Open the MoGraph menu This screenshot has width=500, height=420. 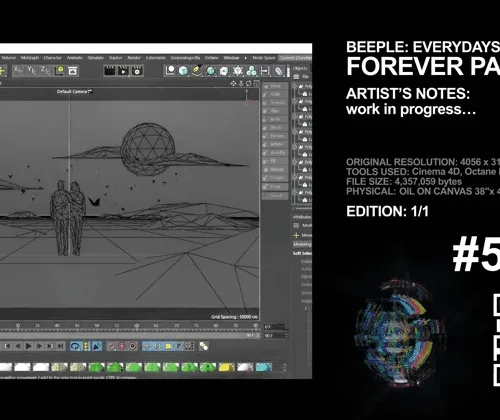pos(30,58)
